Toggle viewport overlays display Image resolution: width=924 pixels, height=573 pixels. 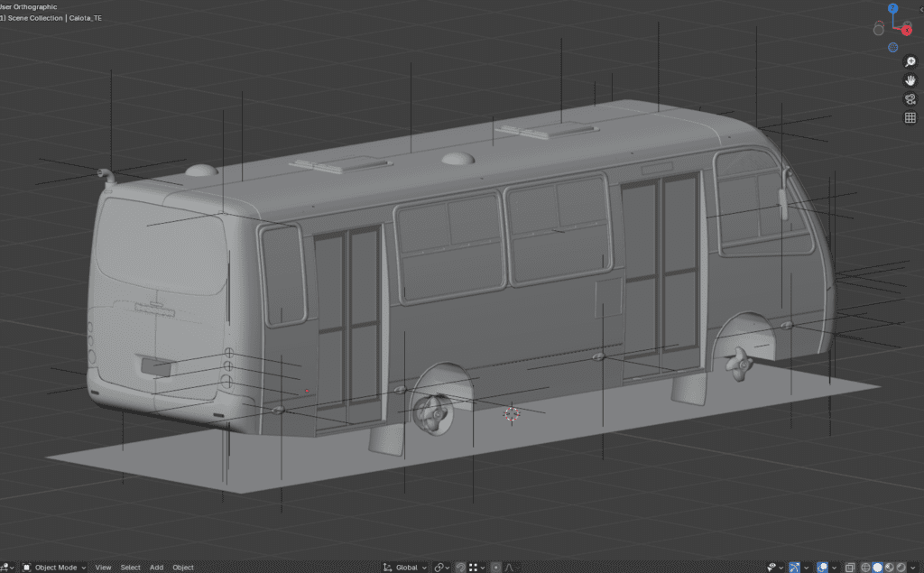(822, 568)
